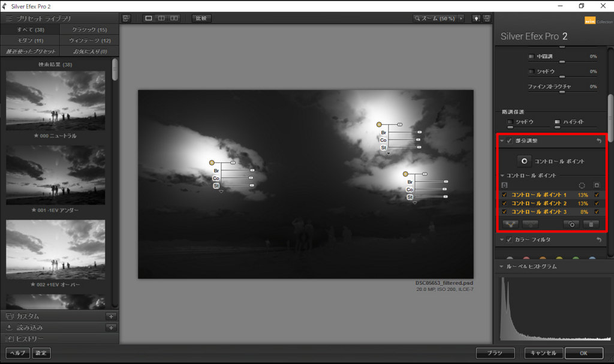The width and height of the screenshot is (614, 364).
Task: Uncheck コントロールポイント 2 enable checkbox
Action: point(504,203)
